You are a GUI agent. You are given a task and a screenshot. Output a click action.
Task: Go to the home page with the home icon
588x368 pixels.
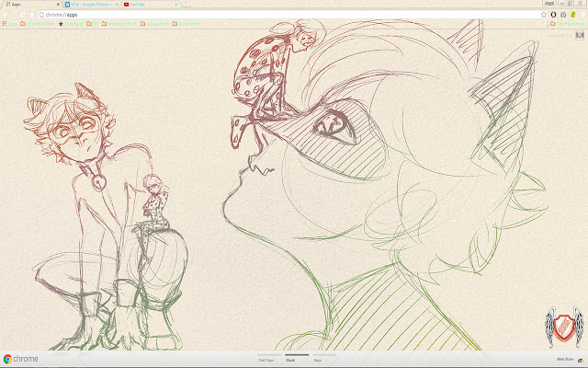32,15
